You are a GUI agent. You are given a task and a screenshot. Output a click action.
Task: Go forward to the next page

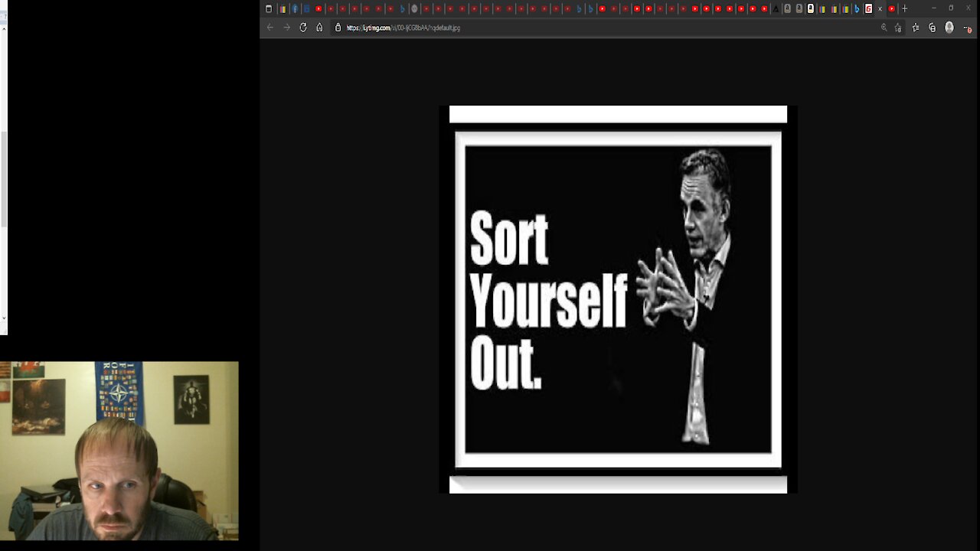286,28
